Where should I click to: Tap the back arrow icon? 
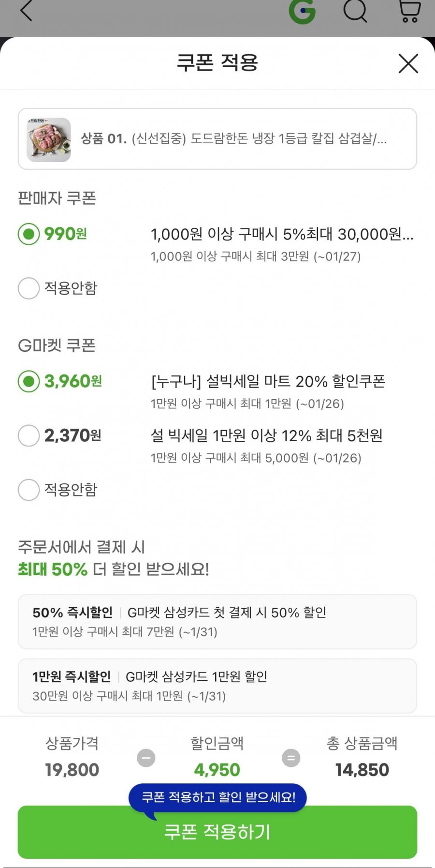click(26, 11)
